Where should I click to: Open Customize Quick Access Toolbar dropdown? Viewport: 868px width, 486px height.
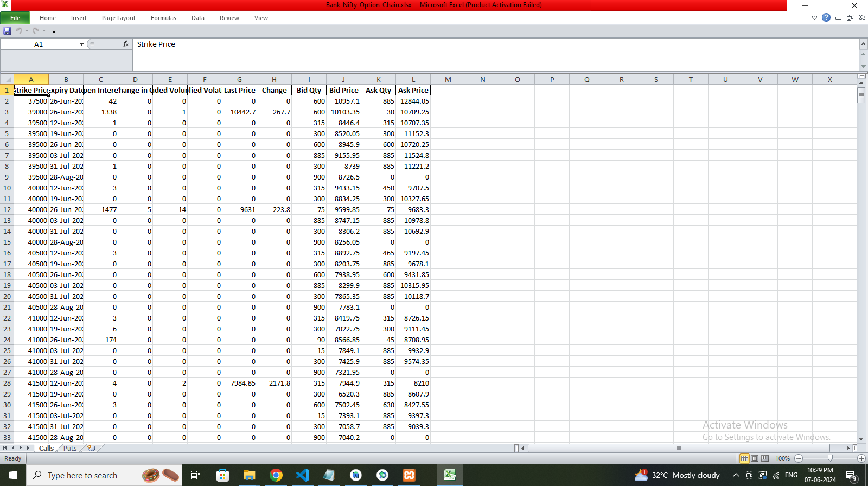[54, 31]
